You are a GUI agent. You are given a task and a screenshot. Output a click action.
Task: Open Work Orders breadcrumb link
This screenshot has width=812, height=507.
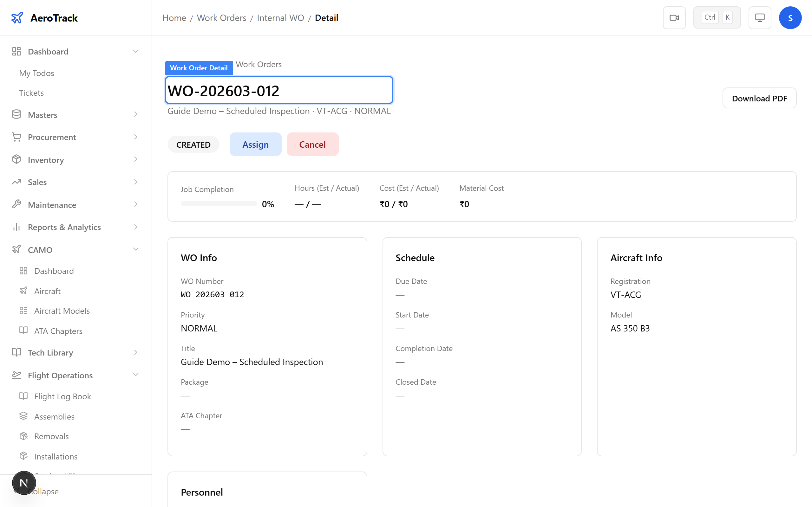[x=221, y=17]
